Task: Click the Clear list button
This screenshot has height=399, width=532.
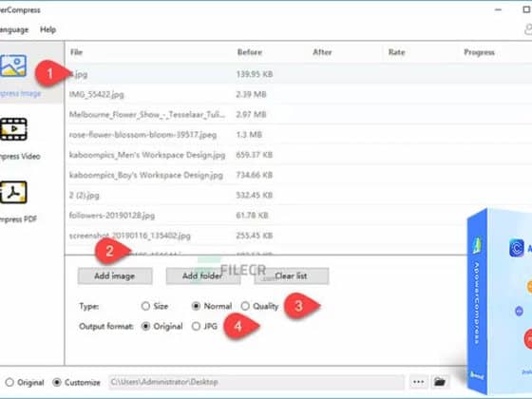Action: [291, 275]
